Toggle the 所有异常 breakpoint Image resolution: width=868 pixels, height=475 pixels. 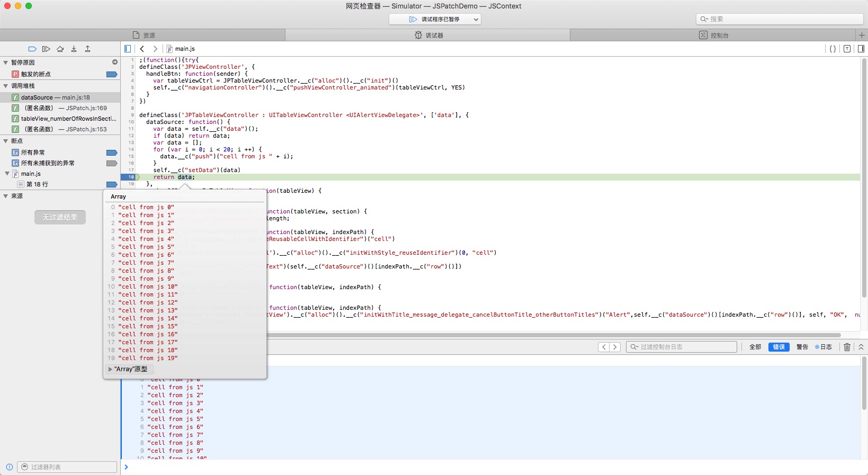click(111, 153)
